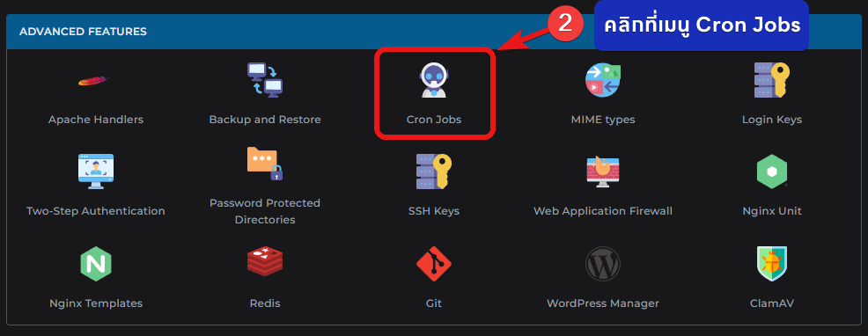Open the MIME types globe icon

coord(603,80)
